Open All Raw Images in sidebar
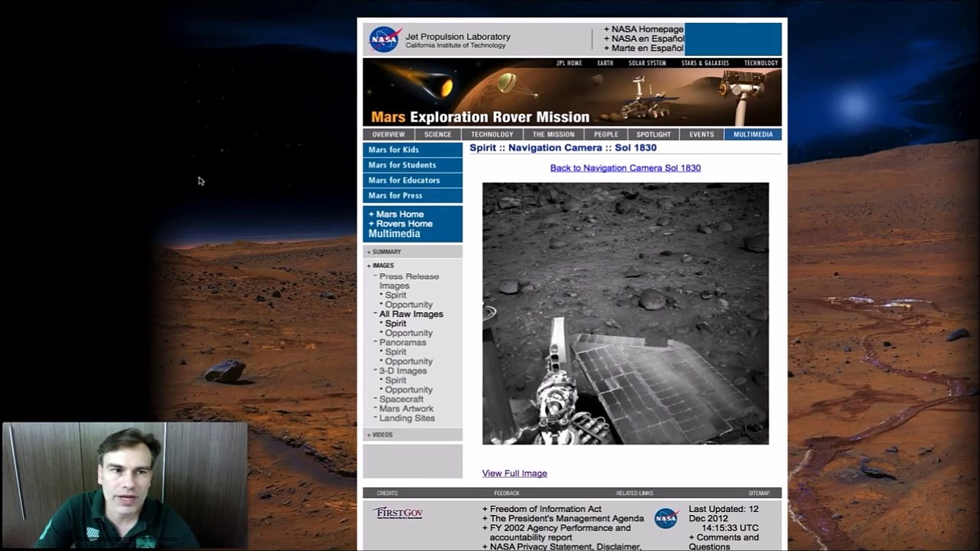 [x=411, y=315]
